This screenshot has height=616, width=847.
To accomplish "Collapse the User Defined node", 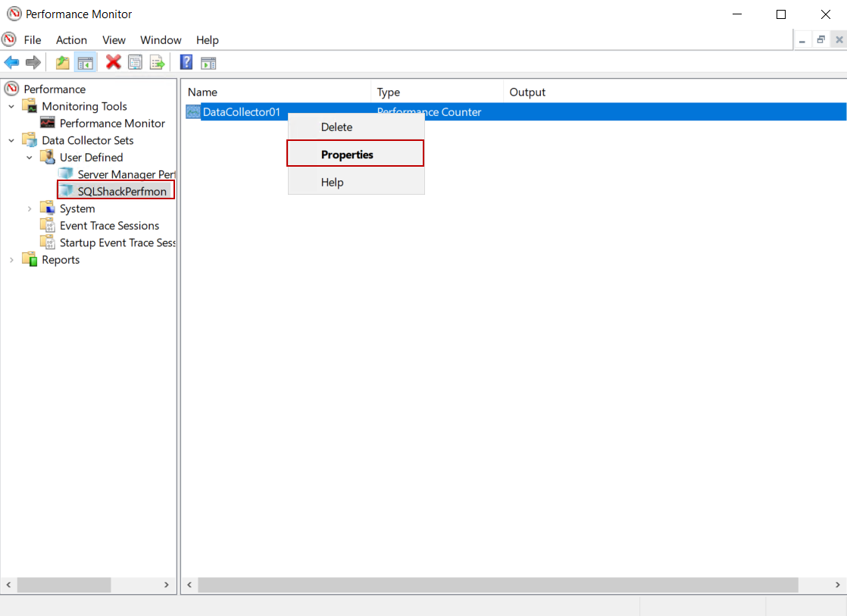I will (30, 158).
